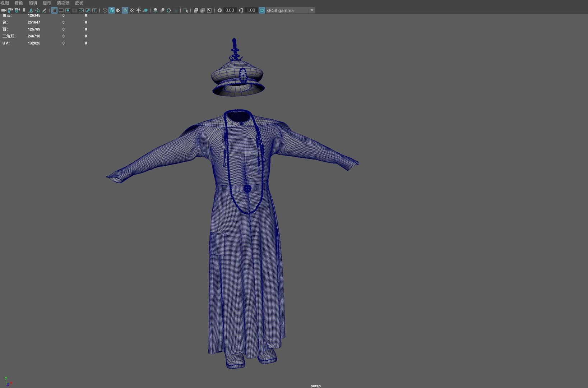Click the lock camera icon
588x388 pixels.
click(10, 10)
